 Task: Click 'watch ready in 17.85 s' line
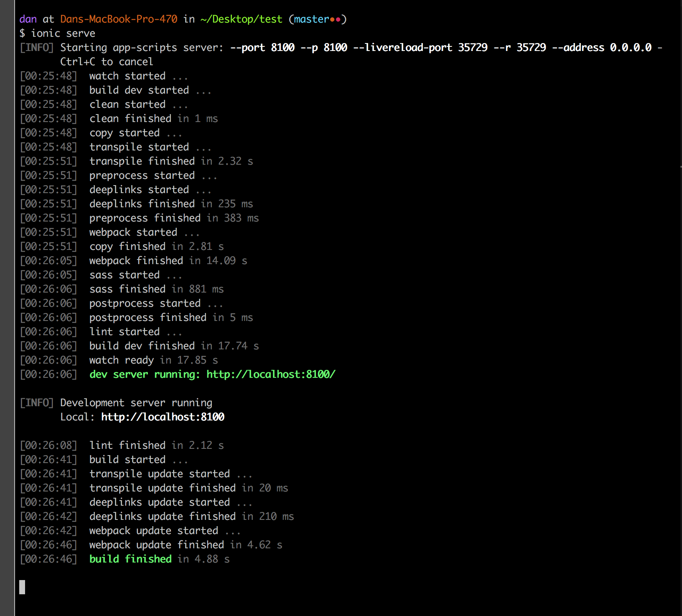coord(153,360)
